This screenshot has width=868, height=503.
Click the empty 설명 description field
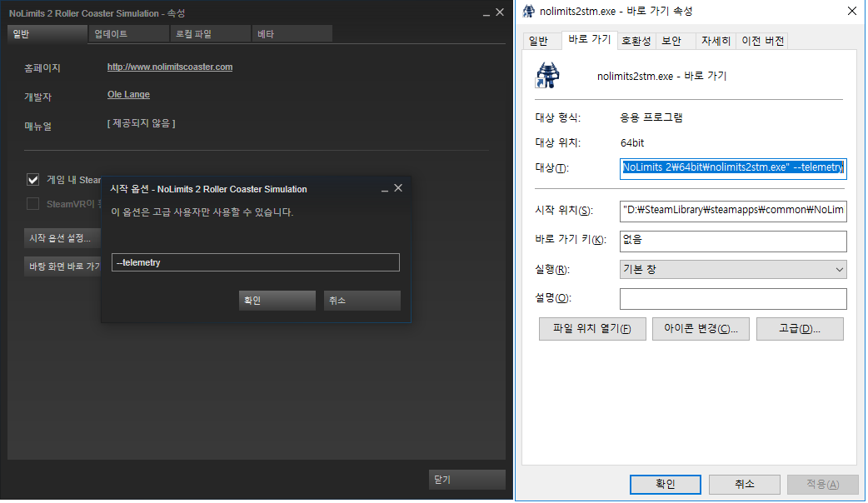(733, 298)
